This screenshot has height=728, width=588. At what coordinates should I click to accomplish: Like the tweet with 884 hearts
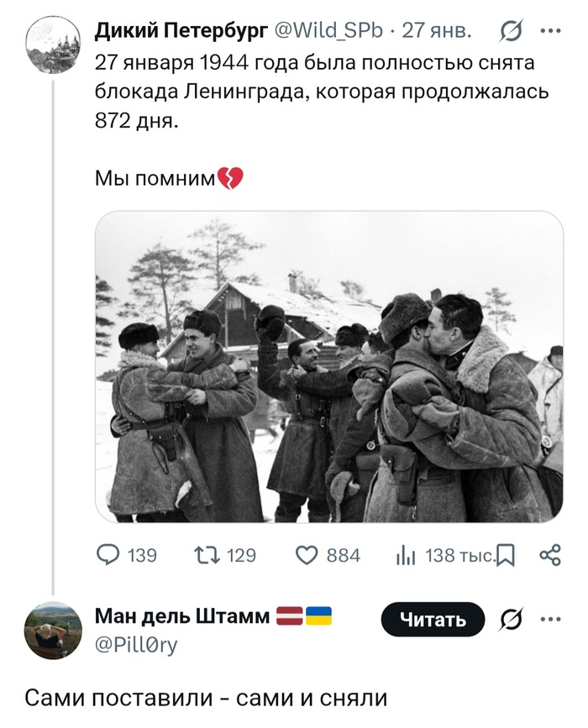pyautogui.click(x=307, y=555)
